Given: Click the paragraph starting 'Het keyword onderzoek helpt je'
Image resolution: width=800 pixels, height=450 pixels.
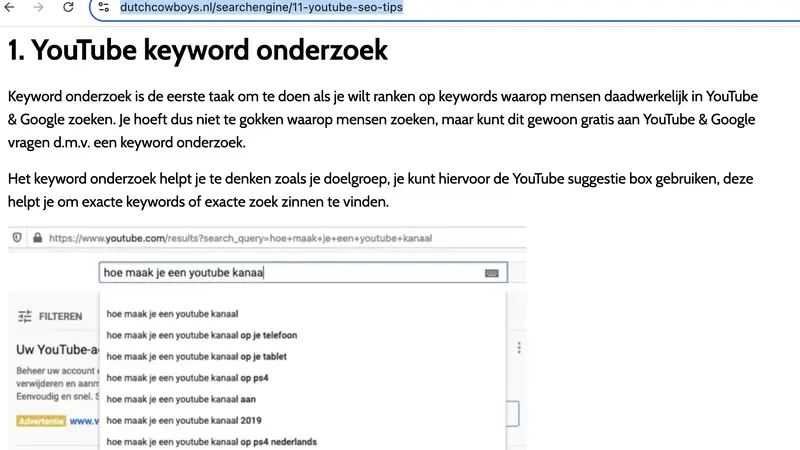Looking at the screenshot, I should click(381, 190).
